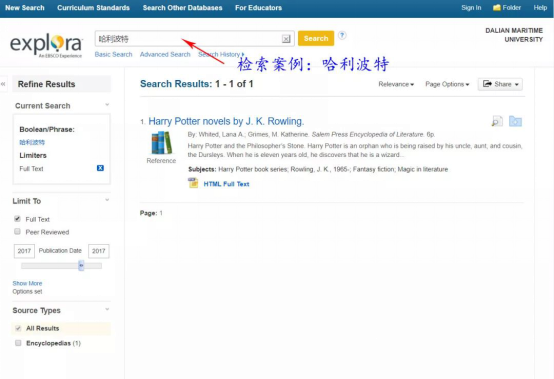Click the 'Search Results: 1 - 1 of 1' heading

click(196, 84)
